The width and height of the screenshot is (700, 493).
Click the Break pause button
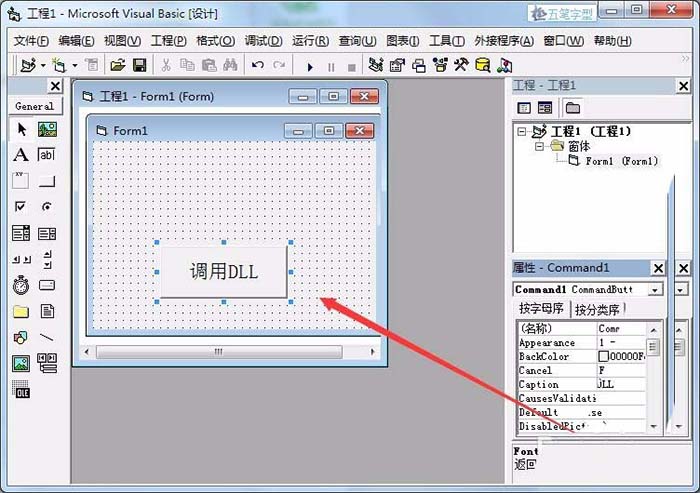click(331, 67)
